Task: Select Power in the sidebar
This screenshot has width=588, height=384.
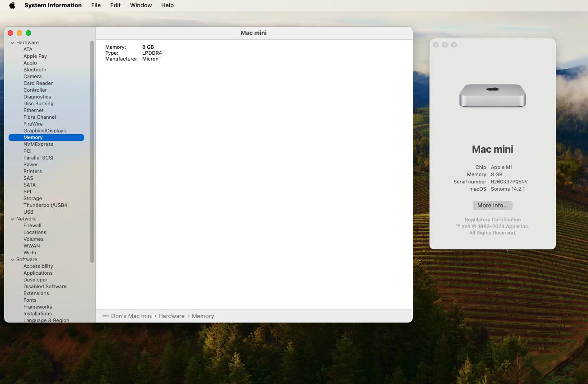Action: coord(31,164)
